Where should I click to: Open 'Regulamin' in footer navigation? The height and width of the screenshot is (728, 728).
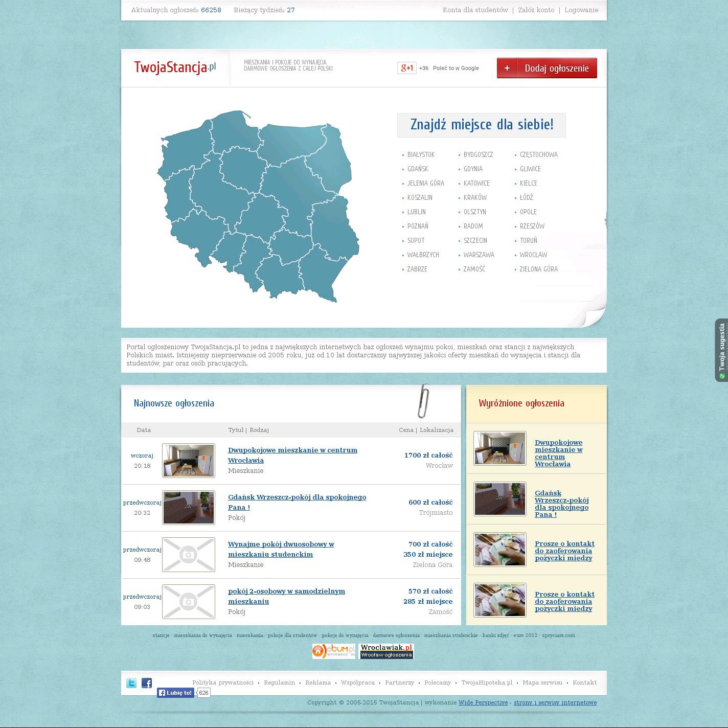279,682
